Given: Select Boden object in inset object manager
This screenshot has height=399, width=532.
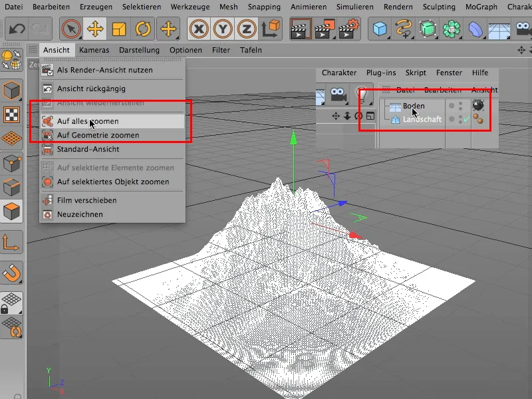Looking at the screenshot, I should click(414, 106).
